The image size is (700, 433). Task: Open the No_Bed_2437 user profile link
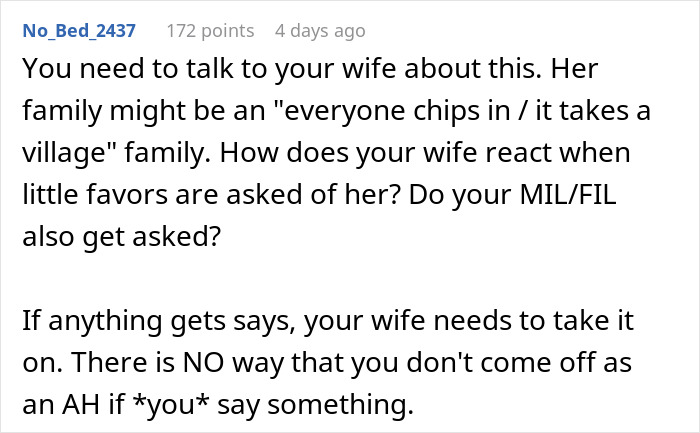[79, 31]
